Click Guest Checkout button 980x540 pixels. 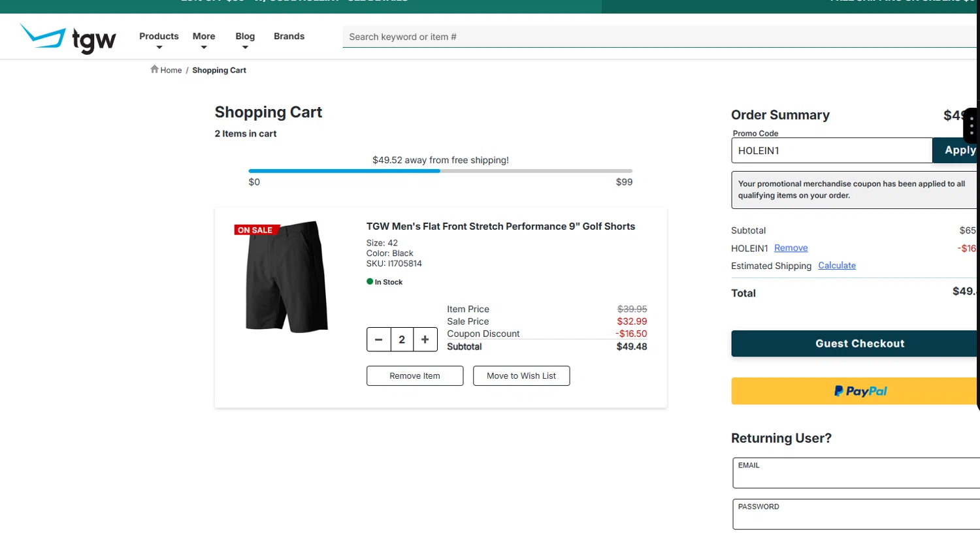pos(855,343)
